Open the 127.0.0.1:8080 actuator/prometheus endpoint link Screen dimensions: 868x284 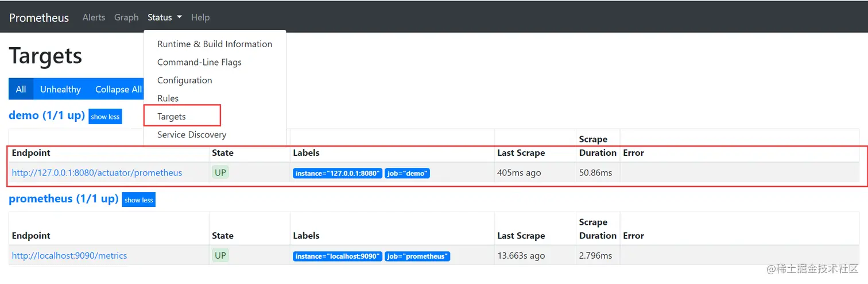[x=97, y=172]
